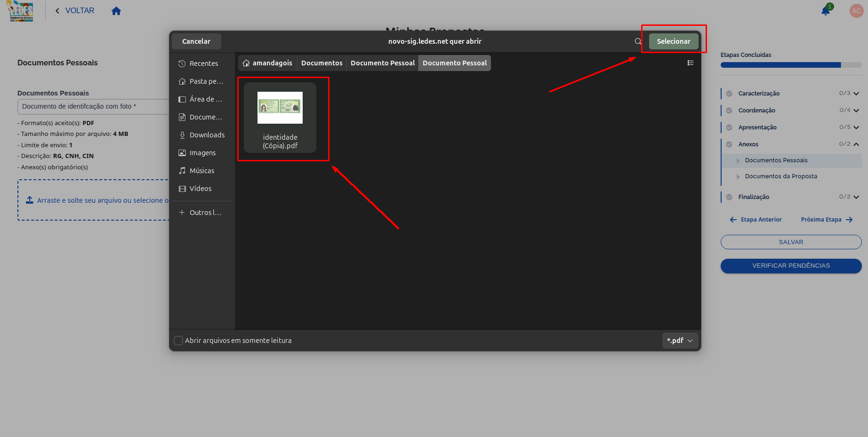Navigate to amandagois home breadcrumb

coord(267,63)
